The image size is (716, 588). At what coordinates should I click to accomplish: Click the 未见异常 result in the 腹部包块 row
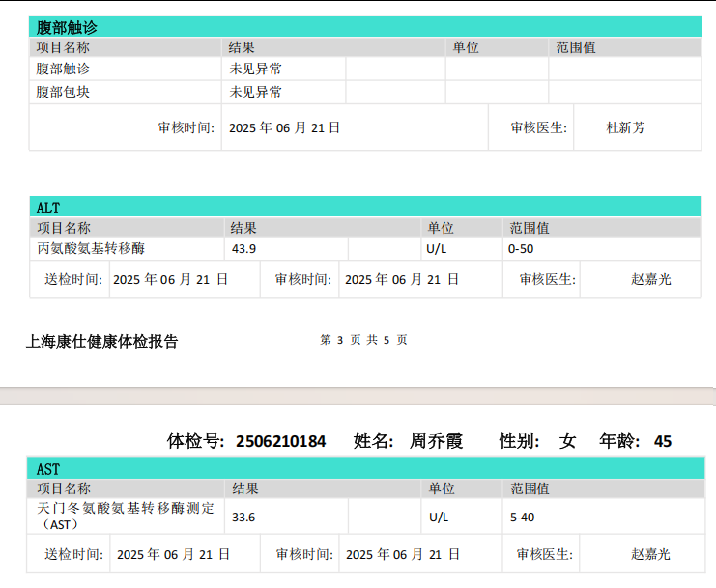256,93
